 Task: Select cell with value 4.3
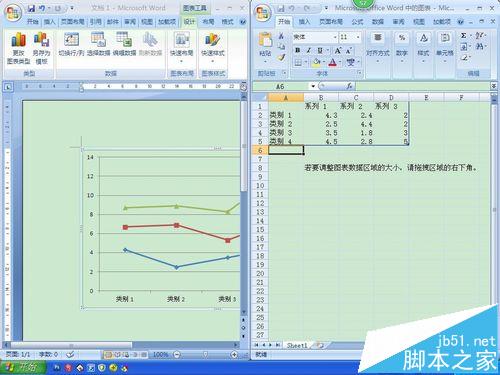click(321, 115)
